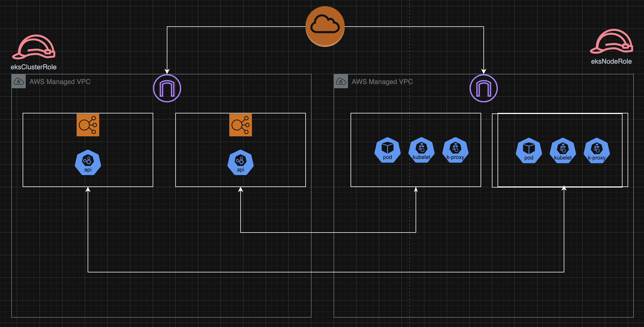Viewport: 644px width, 327px height.
Task: Click the second orange load balancer icon
Action: point(240,125)
